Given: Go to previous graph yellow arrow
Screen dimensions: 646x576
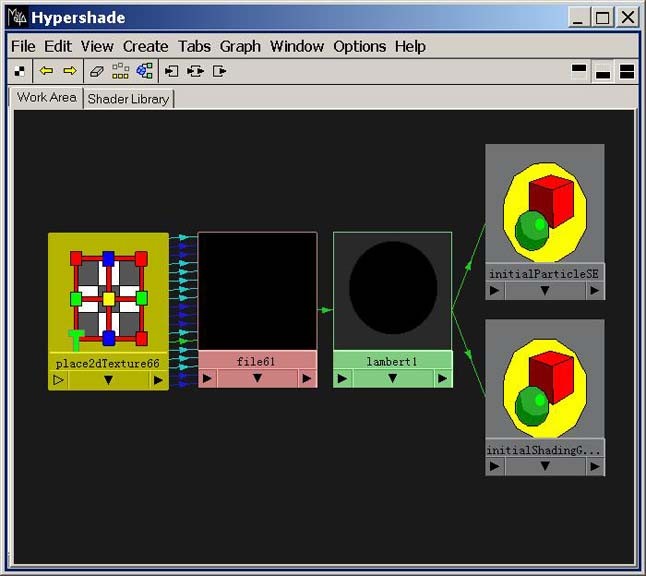Looking at the screenshot, I should 46,71.
